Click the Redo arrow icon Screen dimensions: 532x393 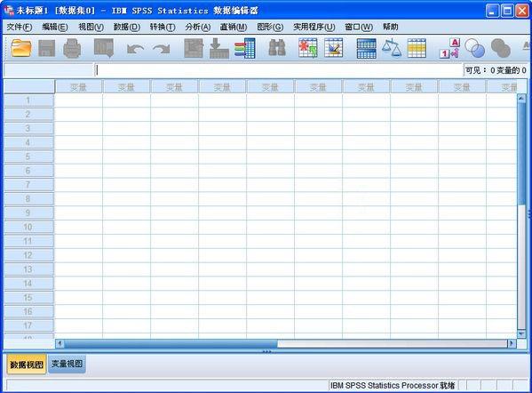pos(161,49)
